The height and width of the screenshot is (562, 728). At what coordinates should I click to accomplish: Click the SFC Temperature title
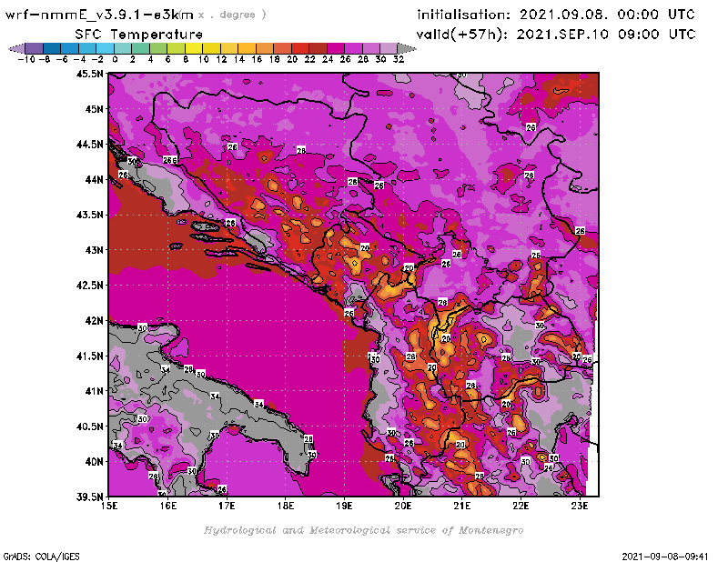coord(136,34)
